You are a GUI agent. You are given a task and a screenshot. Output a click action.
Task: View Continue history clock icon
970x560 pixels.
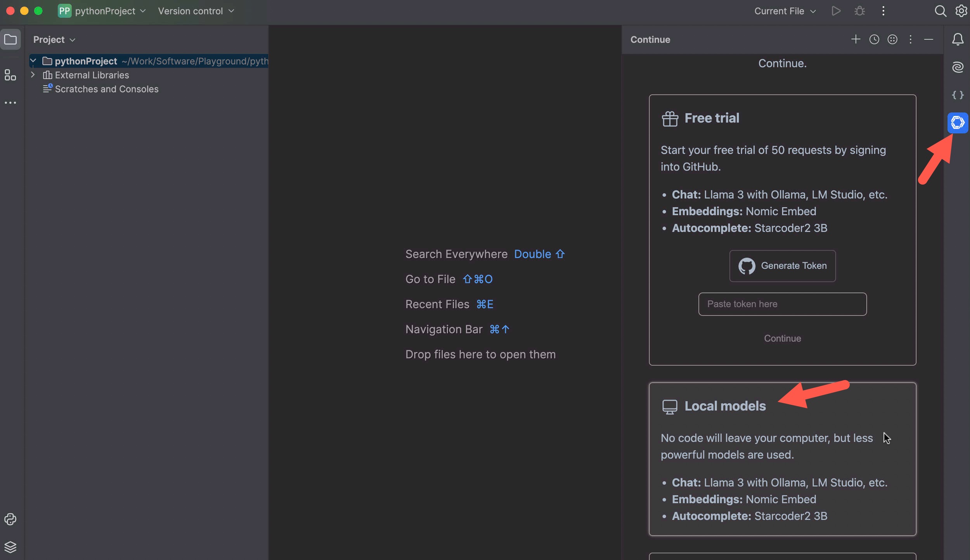click(874, 39)
